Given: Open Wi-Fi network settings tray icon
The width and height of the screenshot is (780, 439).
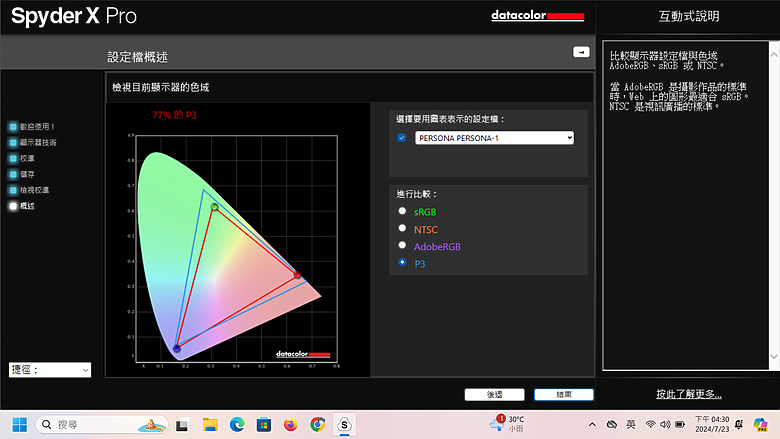Looking at the screenshot, I should point(650,425).
